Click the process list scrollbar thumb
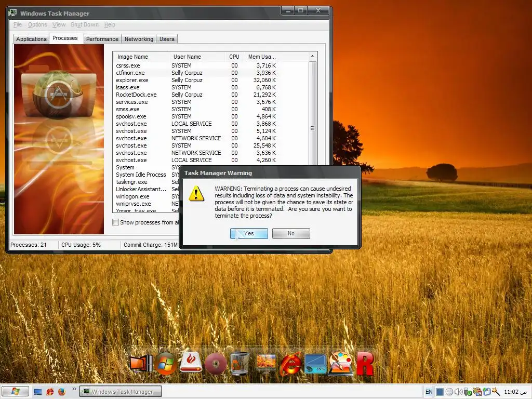Image resolution: width=532 pixels, height=399 pixels. pyautogui.click(x=312, y=128)
